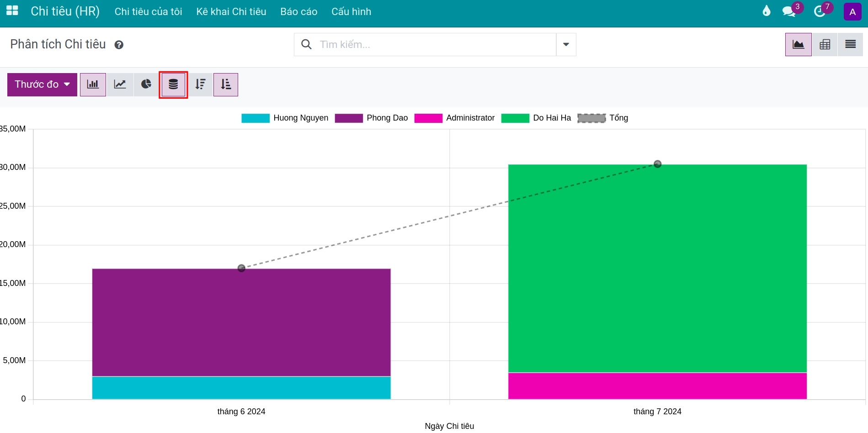Click Phân tích Chi tiêu heading
The image size is (868, 433).
[58, 44]
